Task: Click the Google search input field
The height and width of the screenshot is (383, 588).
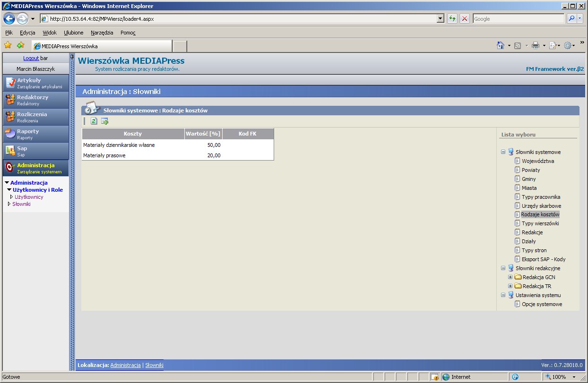Action: (518, 19)
